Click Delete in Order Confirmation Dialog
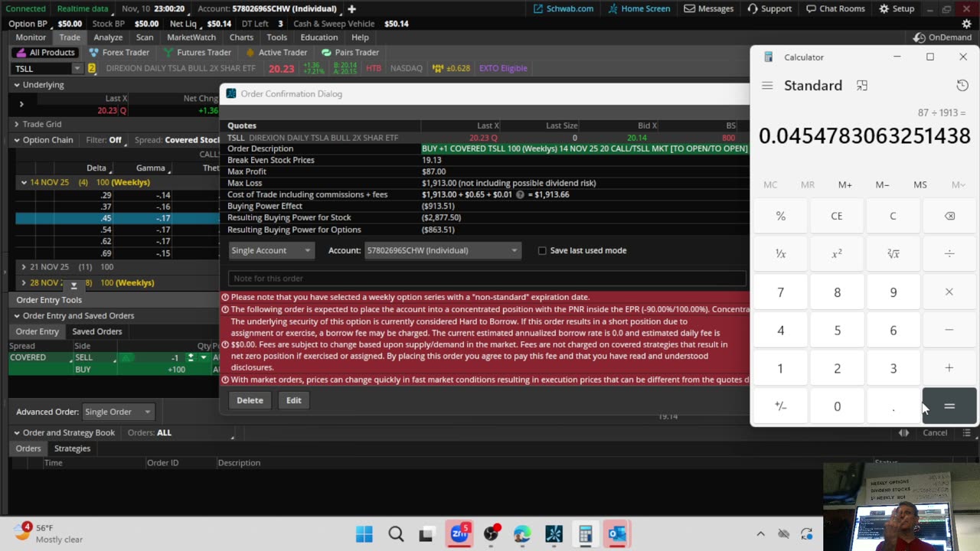 click(x=250, y=400)
